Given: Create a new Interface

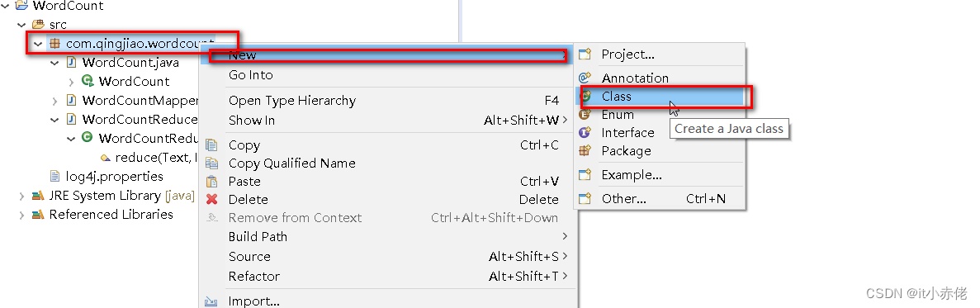Looking at the screenshot, I should [660, 133].
